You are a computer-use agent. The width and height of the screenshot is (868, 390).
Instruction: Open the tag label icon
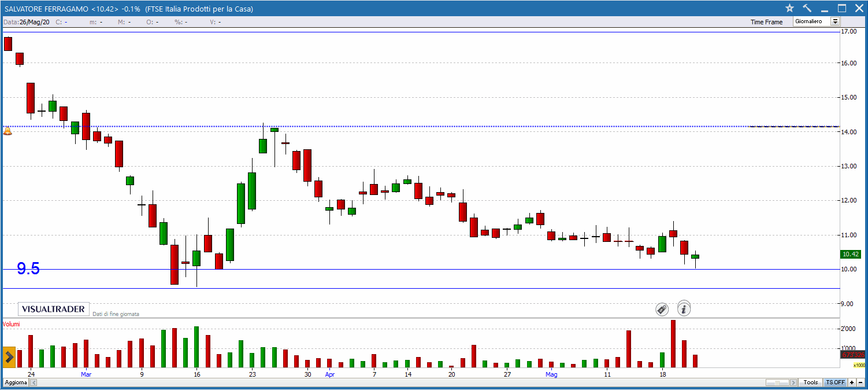pyautogui.click(x=662, y=309)
